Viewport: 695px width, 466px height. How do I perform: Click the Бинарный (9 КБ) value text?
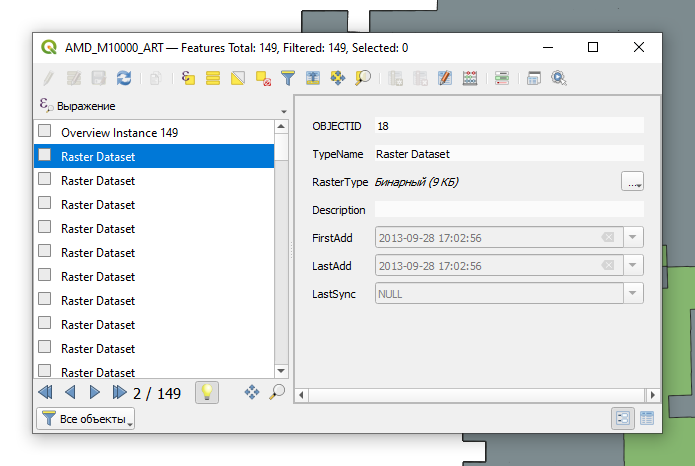point(417,182)
